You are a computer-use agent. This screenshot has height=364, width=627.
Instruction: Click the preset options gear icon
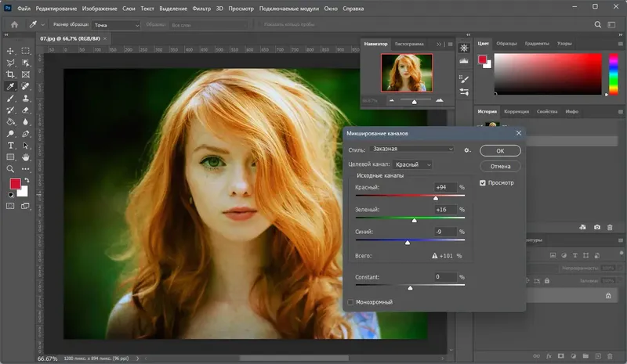click(467, 149)
